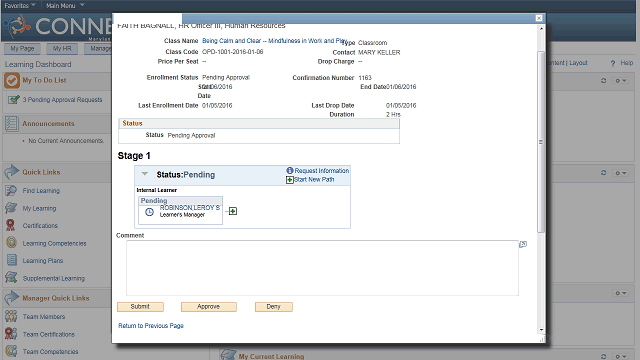Image resolution: width=640 pixels, height=360 pixels.
Task: Click the Manager Quick Links arrow icon
Action: point(11,298)
